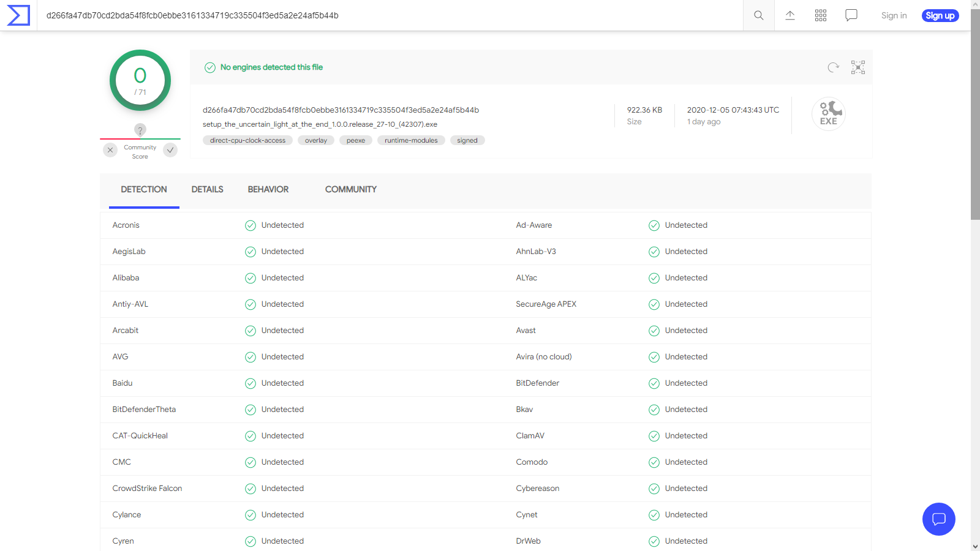This screenshot has height=551, width=980.
Task: Click the search magnifier icon
Action: click(x=758, y=15)
